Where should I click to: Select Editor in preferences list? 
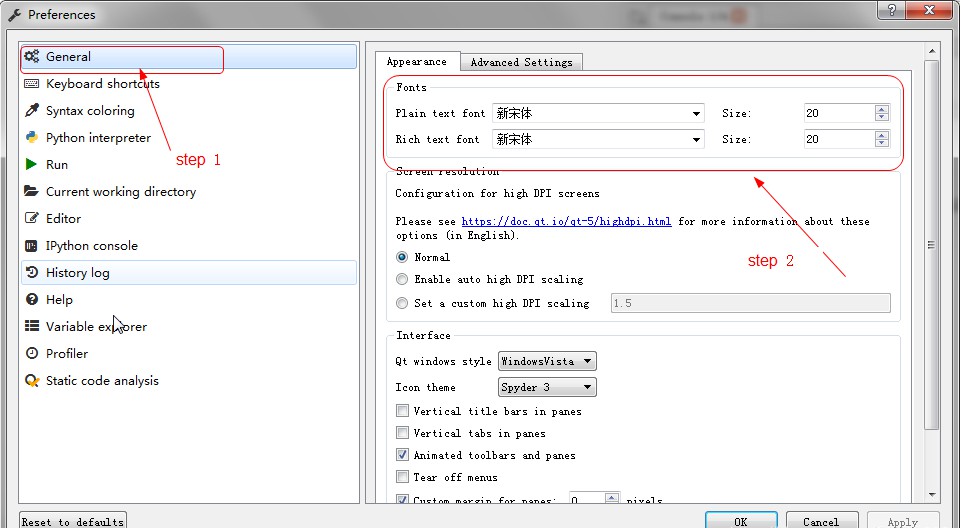click(189, 219)
